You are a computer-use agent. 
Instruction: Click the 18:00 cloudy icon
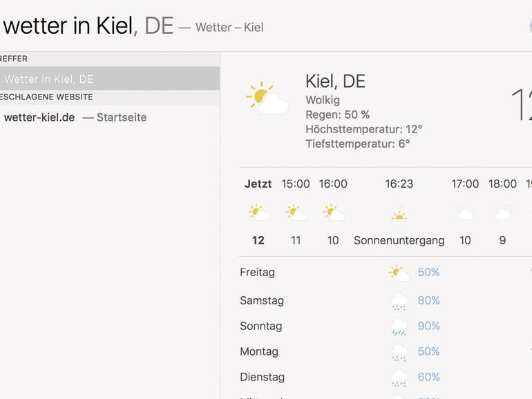[x=502, y=213]
